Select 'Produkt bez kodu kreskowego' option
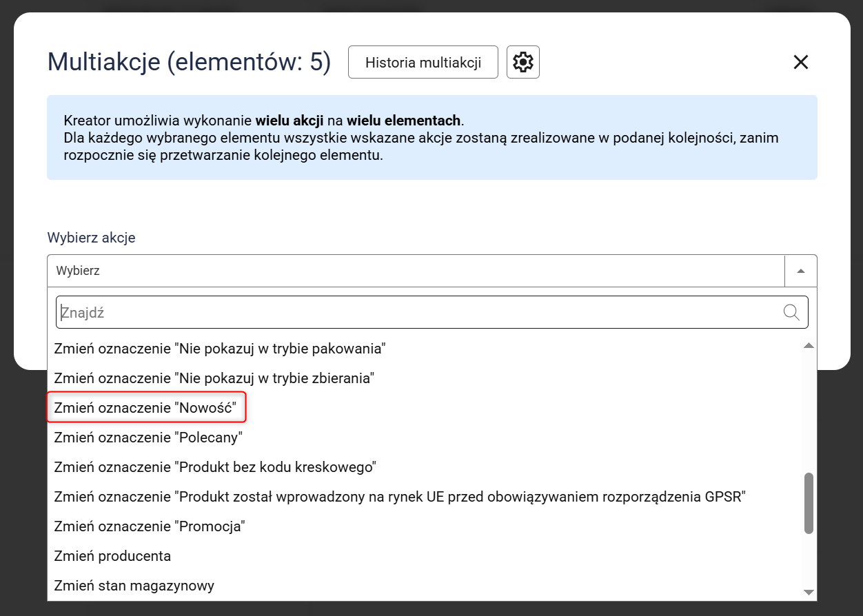863x616 pixels. point(215,467)
